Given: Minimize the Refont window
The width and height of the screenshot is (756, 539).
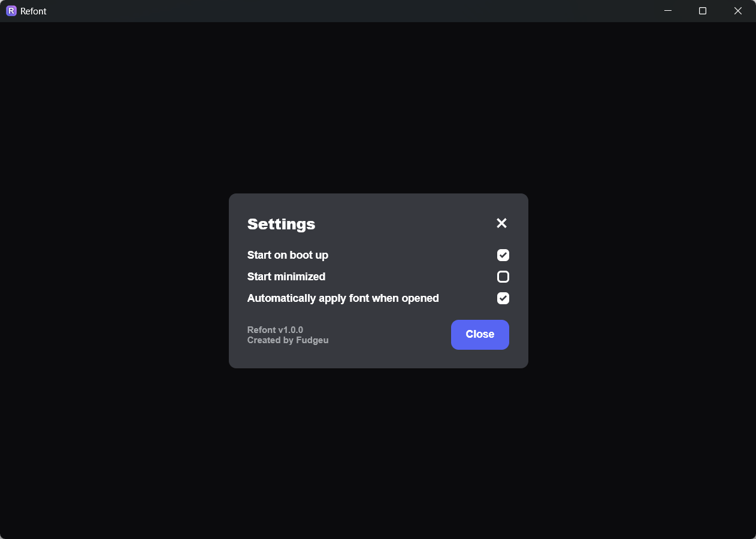Looking at the screenshot, I should click(x=667, y=11).
